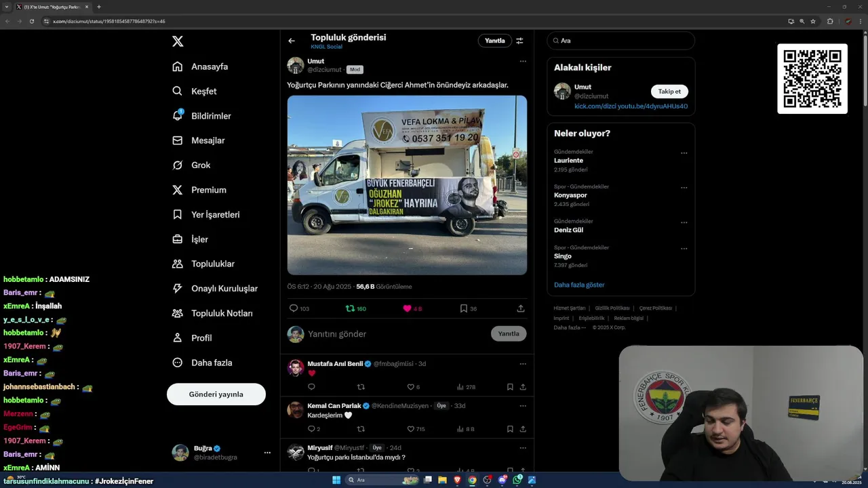Open more options for Konyaspor trend
The height and width of the screenshot is (488, 868).
(x=684, y=188)
